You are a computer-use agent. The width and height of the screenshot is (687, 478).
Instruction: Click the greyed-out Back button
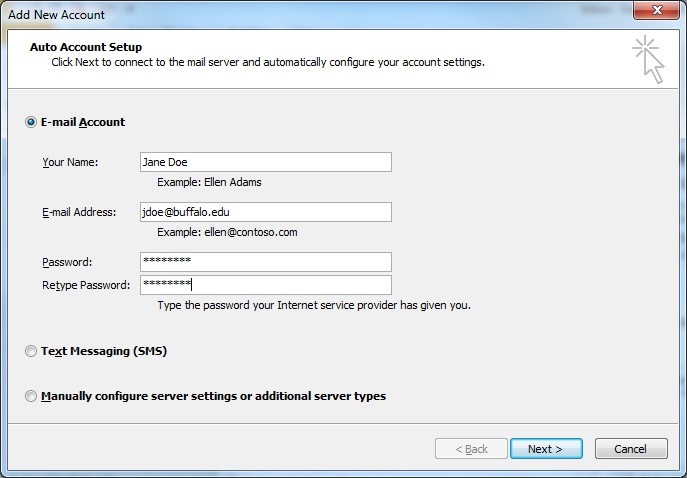click(471, 449)
